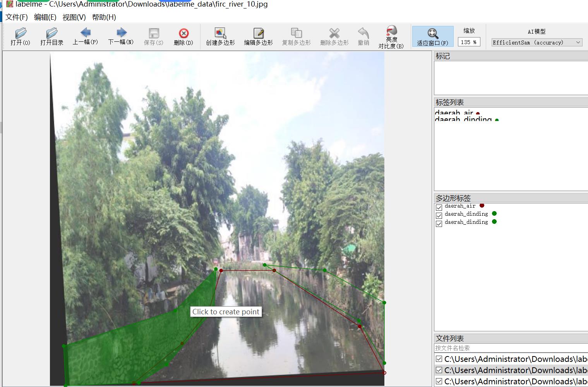Toggle the second daerah_dinding polygon checkbox
This screenshot has width=588, height=387.
[x=439, y=223]
